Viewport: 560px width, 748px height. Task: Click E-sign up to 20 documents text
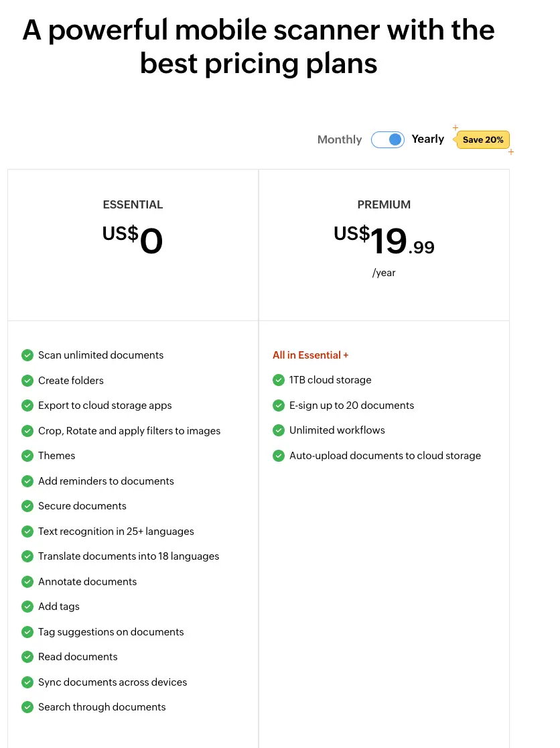pos(352,406)
